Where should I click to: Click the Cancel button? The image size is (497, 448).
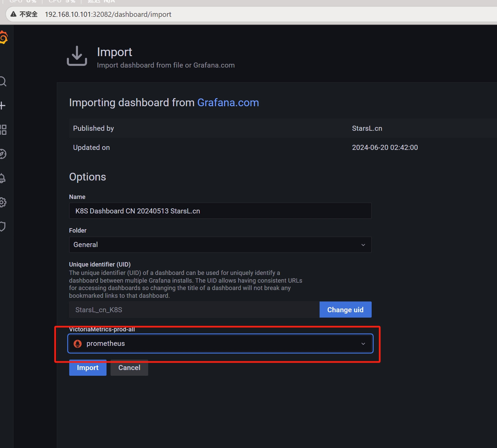point(129,368)
